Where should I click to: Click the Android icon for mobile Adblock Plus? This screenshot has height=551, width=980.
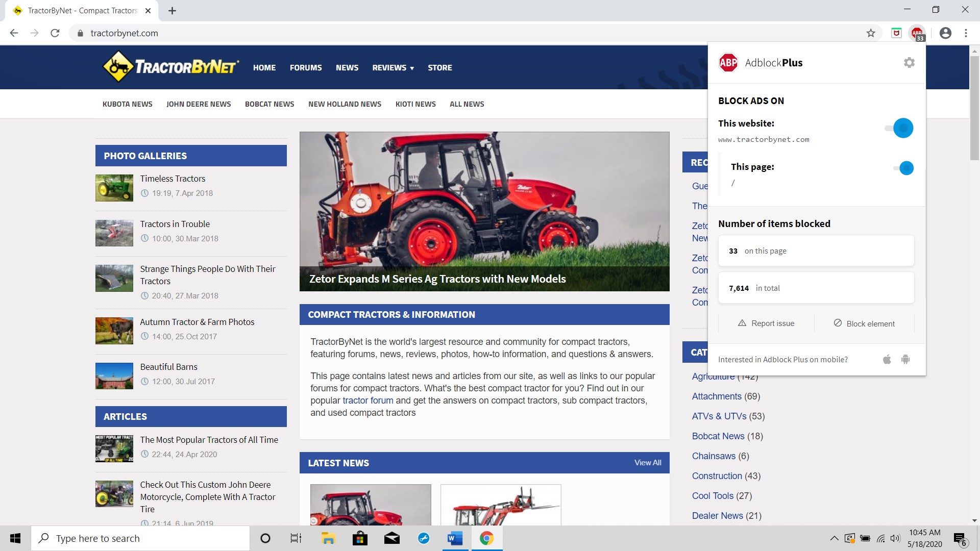point(905,359)
